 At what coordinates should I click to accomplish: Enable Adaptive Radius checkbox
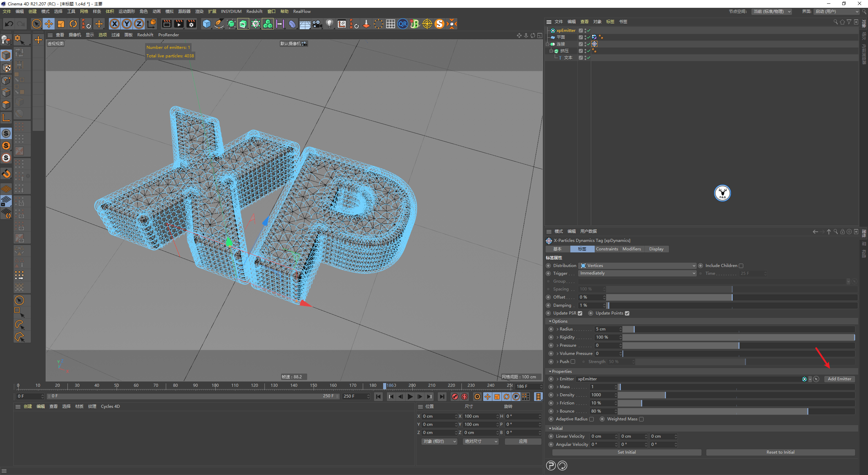click(592, 419)
